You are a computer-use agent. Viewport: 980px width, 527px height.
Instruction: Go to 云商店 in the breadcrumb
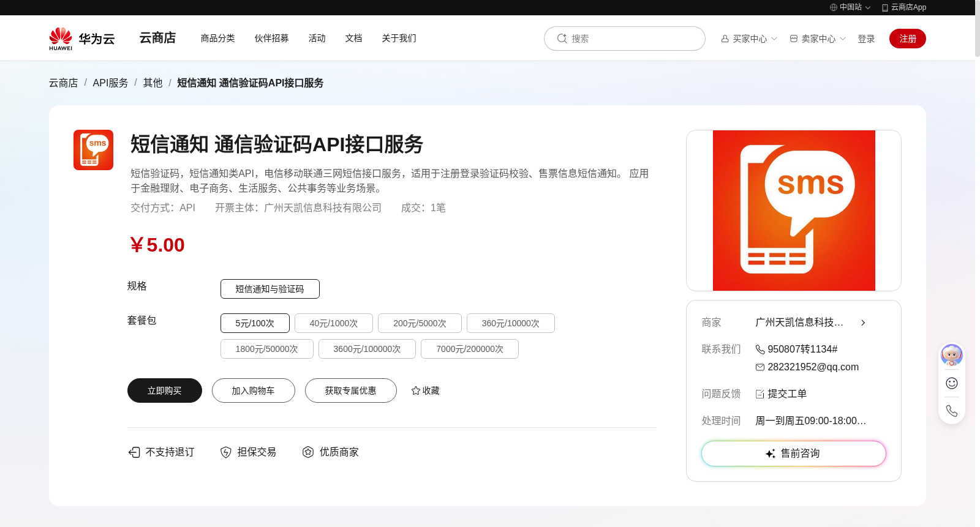pyautogui.click(x=64, y=83)
